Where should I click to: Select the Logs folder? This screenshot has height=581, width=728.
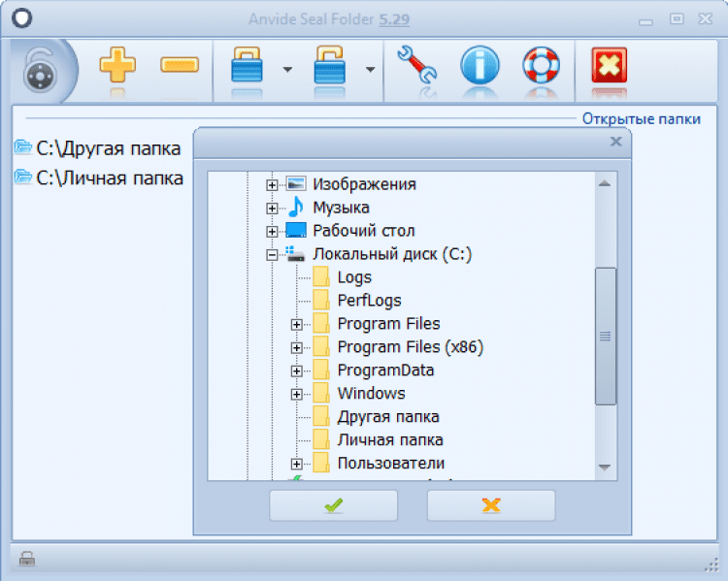(354, 277)
